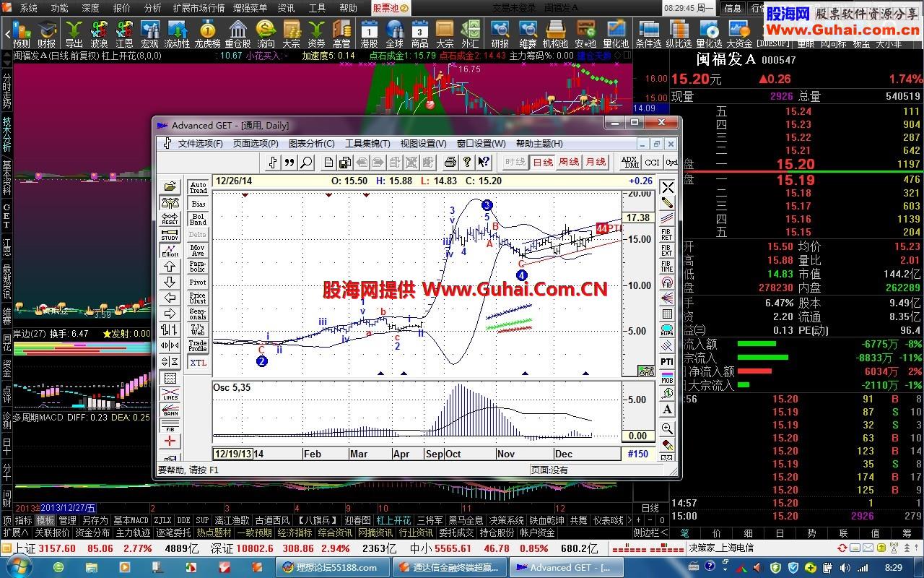This screenshot has width=924, height=578.
Task: Select the FIB TIME tool
Action: click(667, 267)
